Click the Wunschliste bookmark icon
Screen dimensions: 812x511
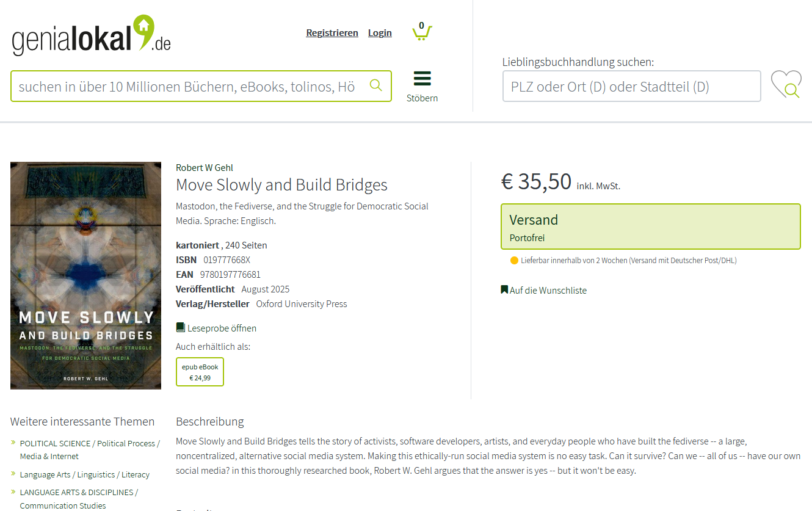[x=504, y=290]
